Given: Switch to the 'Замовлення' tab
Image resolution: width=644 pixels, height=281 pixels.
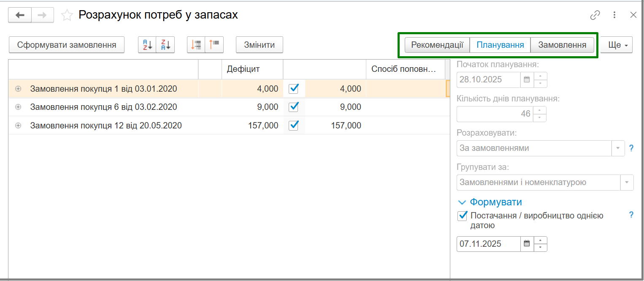Looking at the screenshot, I should tap(562, 45).
